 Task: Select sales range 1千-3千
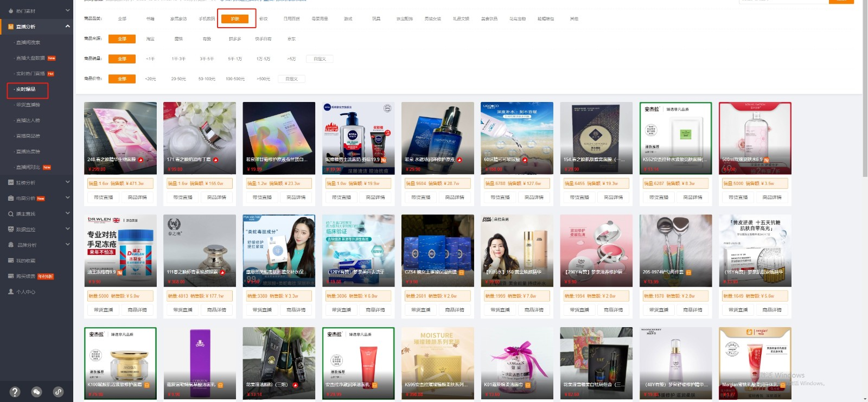(x=178, y=59)
